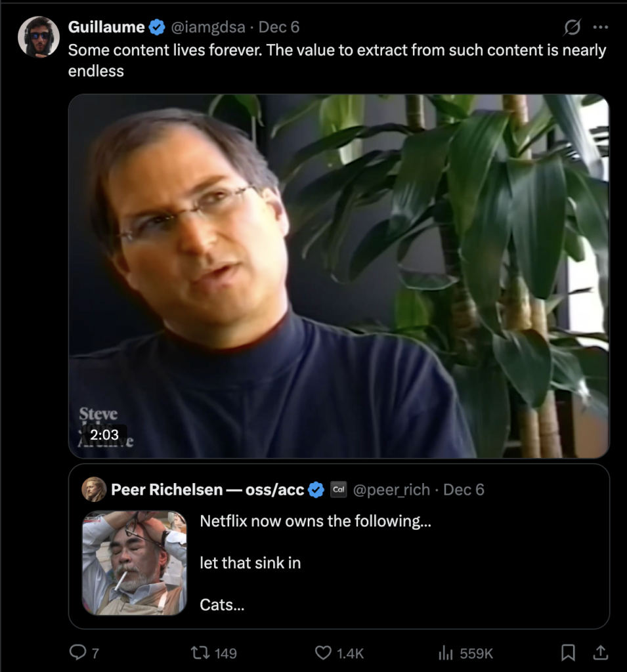Open Guillaume's profile picture

[39, 37]
